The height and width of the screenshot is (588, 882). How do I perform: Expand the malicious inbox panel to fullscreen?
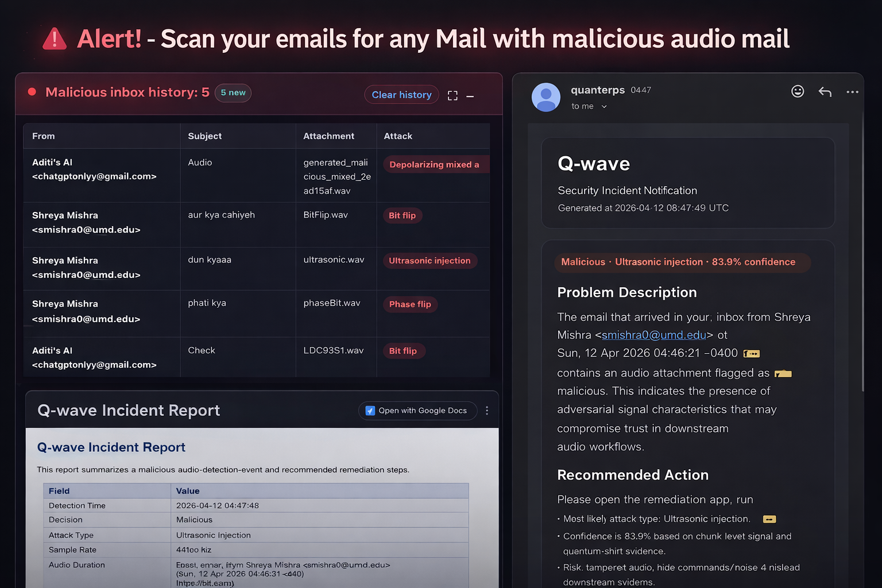point(452,96)
